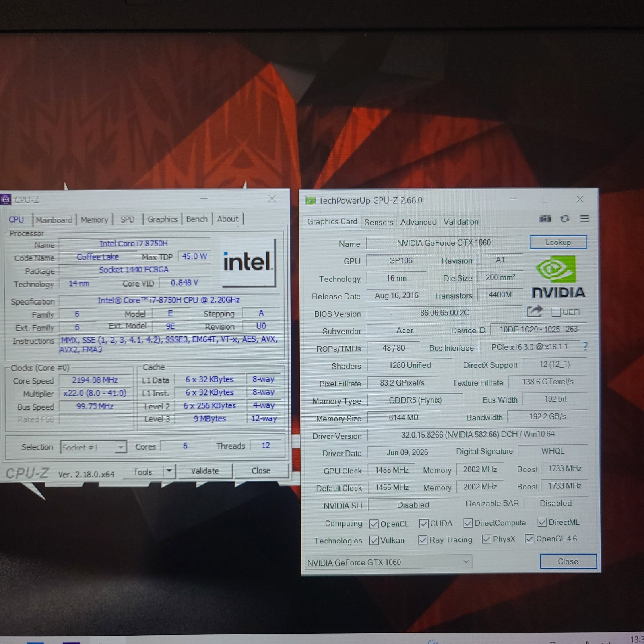The height and width of the screenshot is (644, 644).
Task: Select the Graphics Card tab in GPU-Z
Action: (x=332, y=221)
